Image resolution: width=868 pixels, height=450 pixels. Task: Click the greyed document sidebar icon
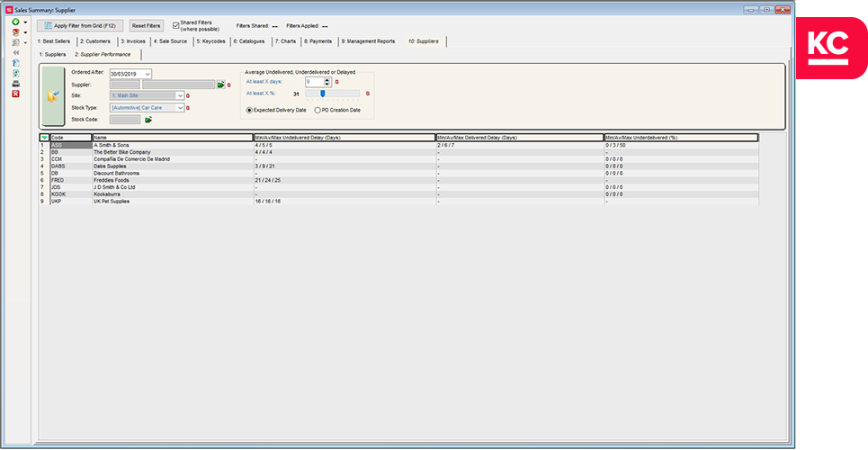[15, 42]
